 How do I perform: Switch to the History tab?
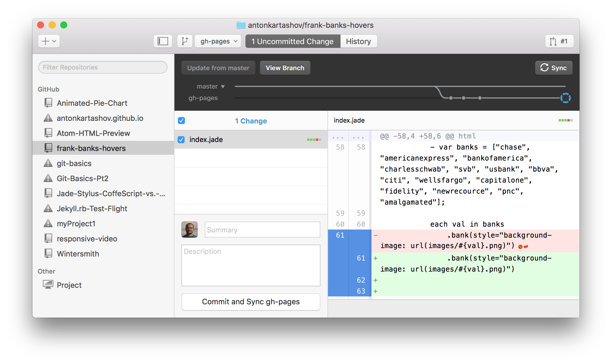tap(358, 41)
